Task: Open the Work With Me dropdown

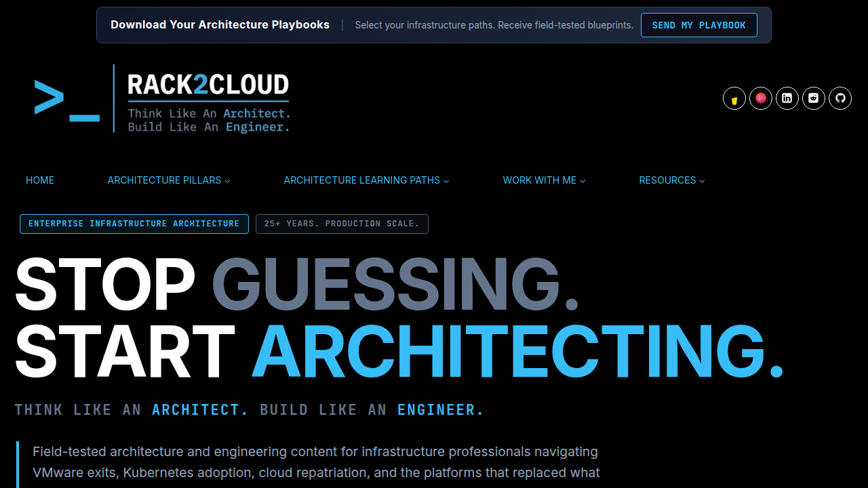Action: pyautogui.click(x=545, y=180)
